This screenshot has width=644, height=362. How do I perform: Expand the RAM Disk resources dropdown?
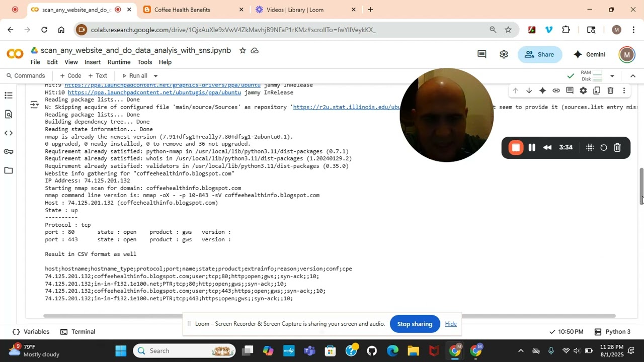coord(612,76)
